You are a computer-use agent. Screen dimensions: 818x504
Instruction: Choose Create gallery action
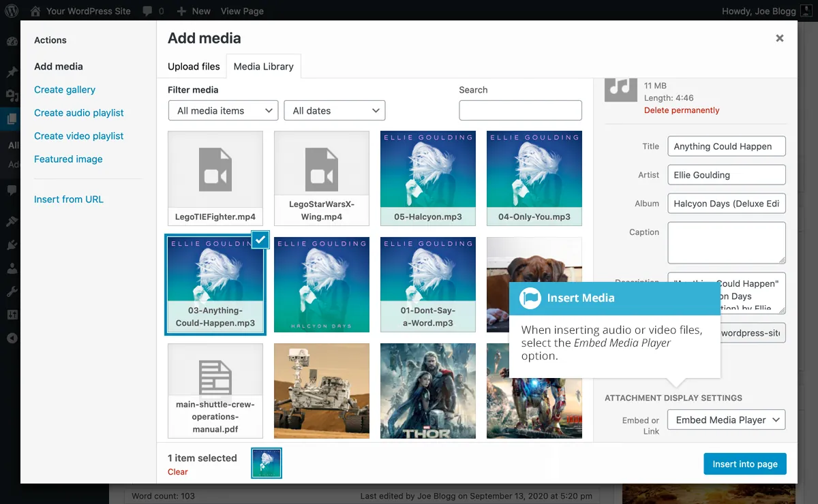pyautogui.click(x=65, y=89)
